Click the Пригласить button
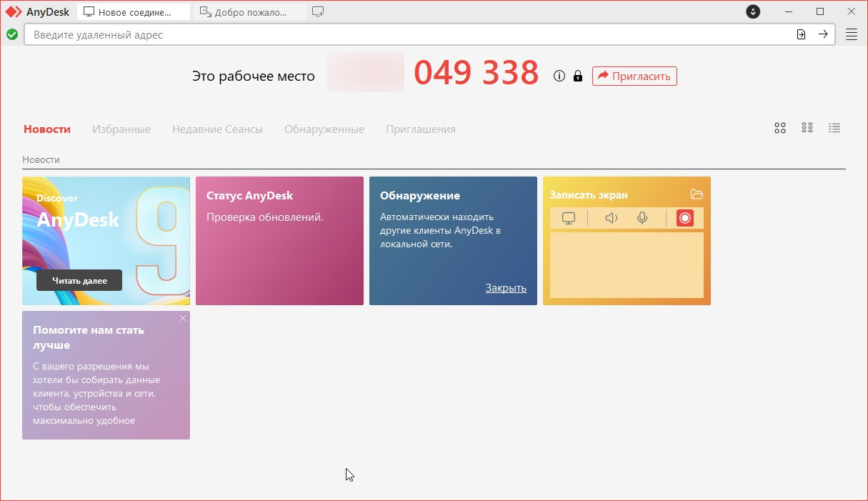The image size is (868, 501). pyautogui.click(x=634, y=76)
